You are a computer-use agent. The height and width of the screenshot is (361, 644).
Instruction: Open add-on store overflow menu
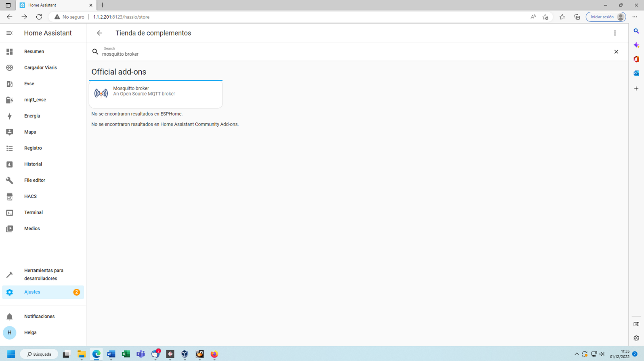[615, 33]
